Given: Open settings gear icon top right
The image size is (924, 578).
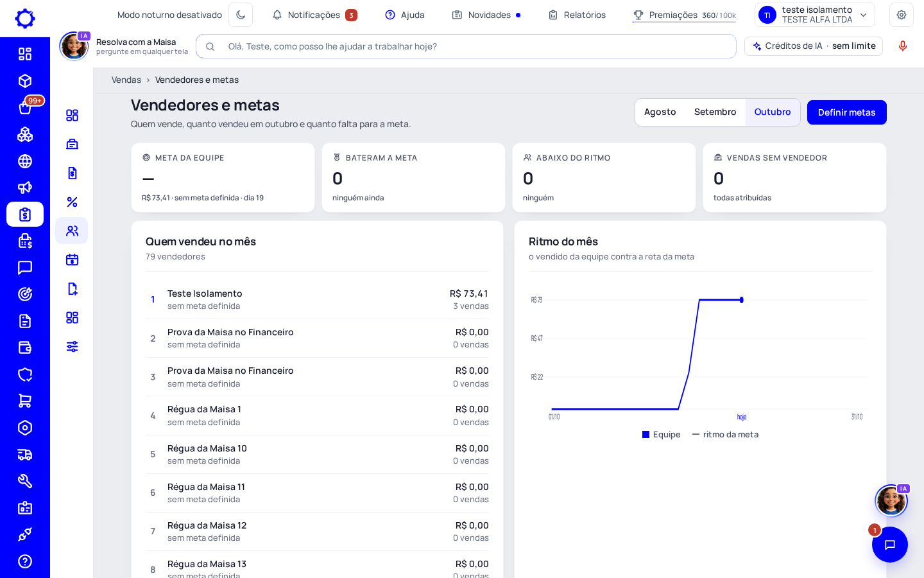Looking at the screenshot, I should pos(902,15).
